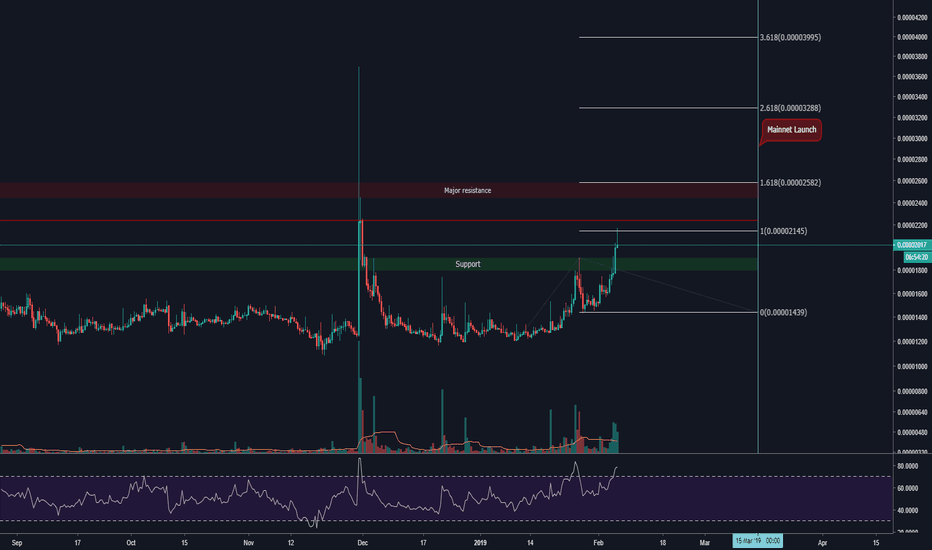Click the 60.0000 RSI scale value
The image size is (932, 550).
pyautogui.click(x=908, y=488)
